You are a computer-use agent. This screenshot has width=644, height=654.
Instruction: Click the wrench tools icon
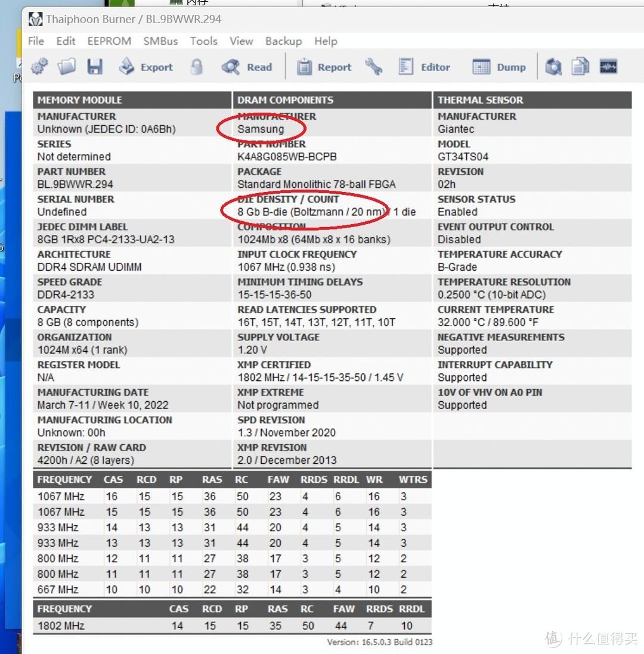point(374,67)
